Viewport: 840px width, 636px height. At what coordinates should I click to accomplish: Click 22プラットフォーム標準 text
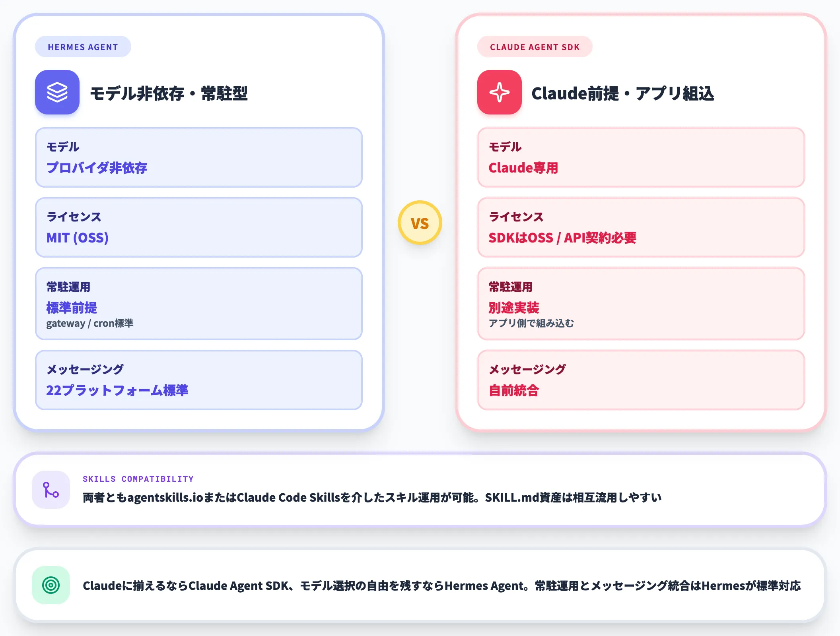point(117,390)
